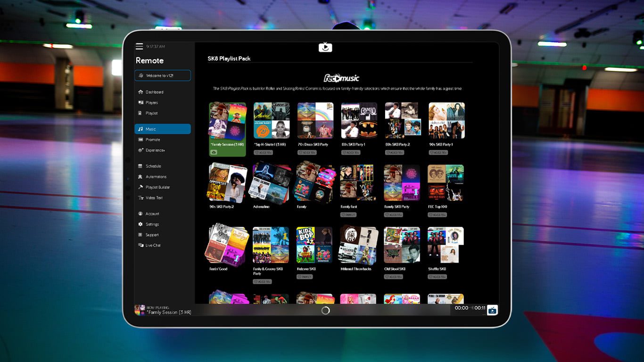Open the Schedule calendar icon

pyautogui.click(x=140, y=166)
